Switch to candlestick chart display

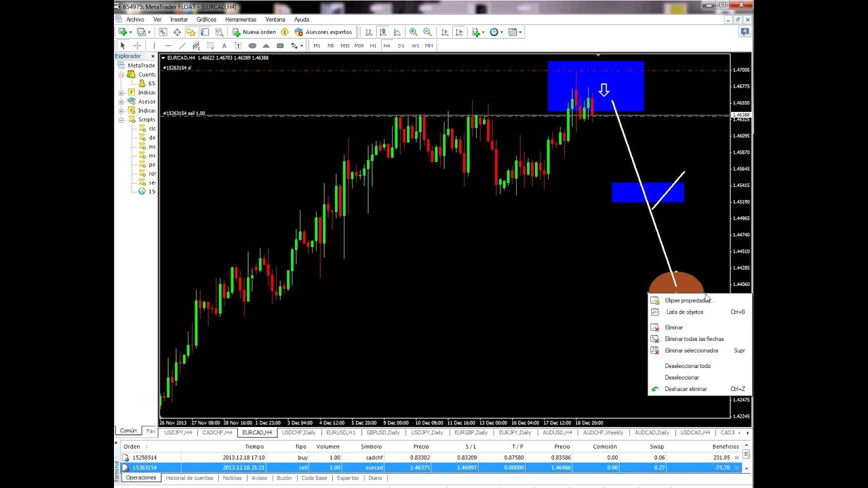[383, 32]
